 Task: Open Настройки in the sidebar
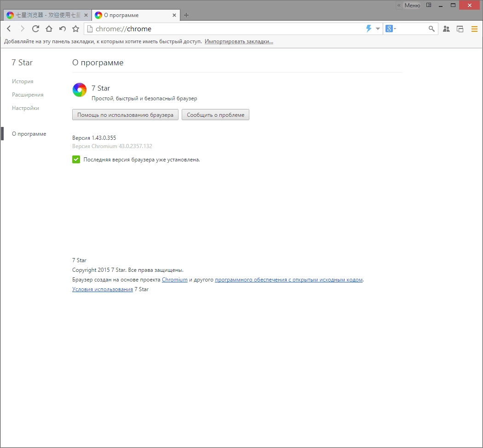(25, 108)
